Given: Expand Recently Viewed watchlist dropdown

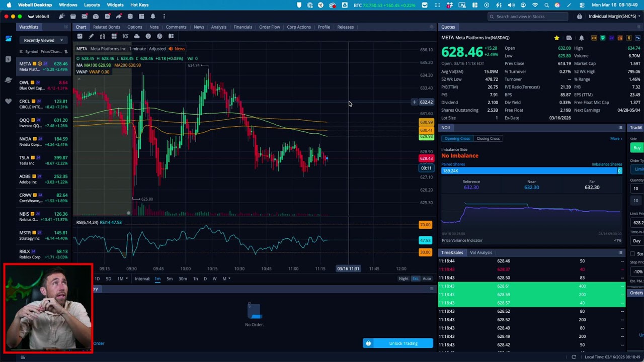Looking at the screenshot, I should [x=43, y=40].
